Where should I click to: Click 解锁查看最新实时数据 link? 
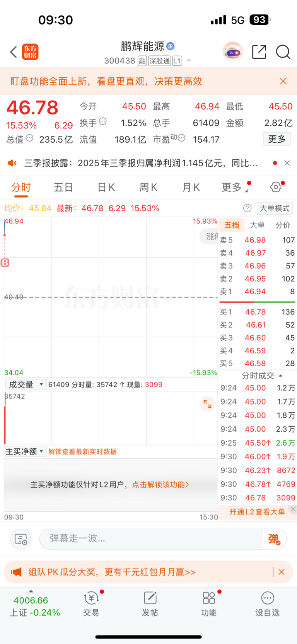coord(82,452)
